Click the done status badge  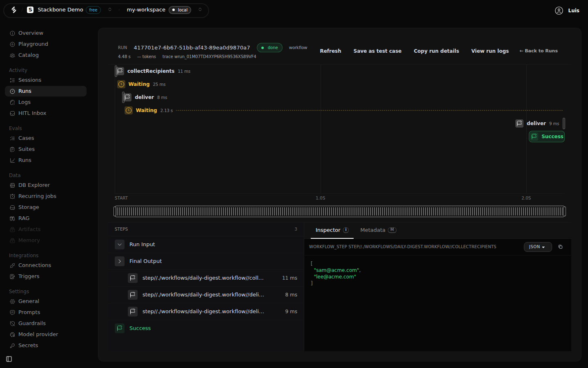(269, 48)
